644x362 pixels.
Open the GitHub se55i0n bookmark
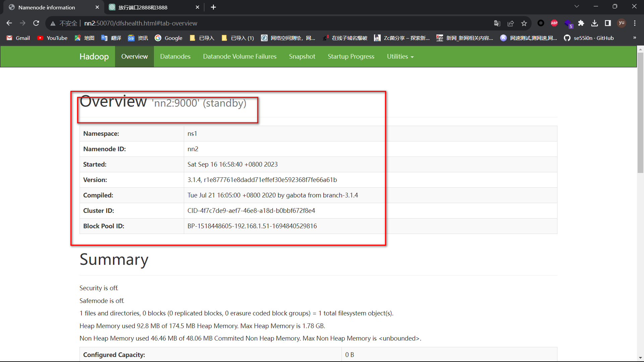click(589, 38)
